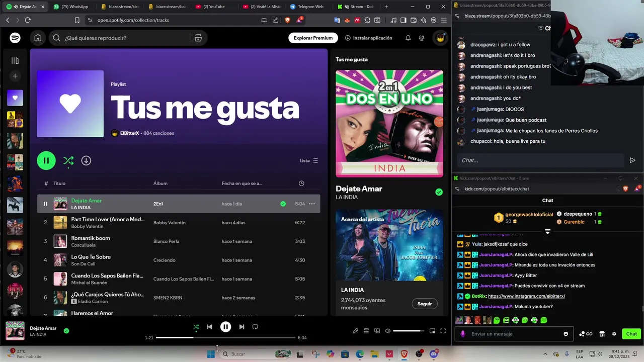Viewport: 644px width, 362px height.
Task: Select Liked Songs heart in sidebar
Action: [15, 98]
